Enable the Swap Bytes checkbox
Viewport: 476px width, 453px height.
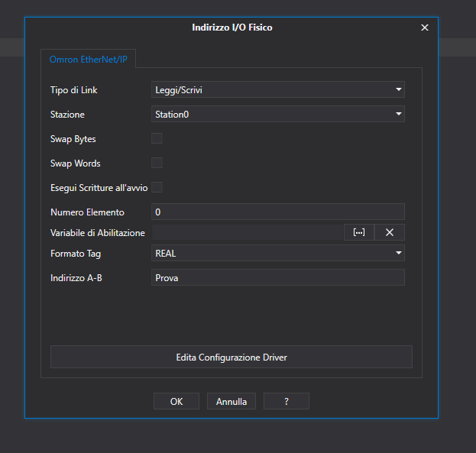[x=157, y=138]
